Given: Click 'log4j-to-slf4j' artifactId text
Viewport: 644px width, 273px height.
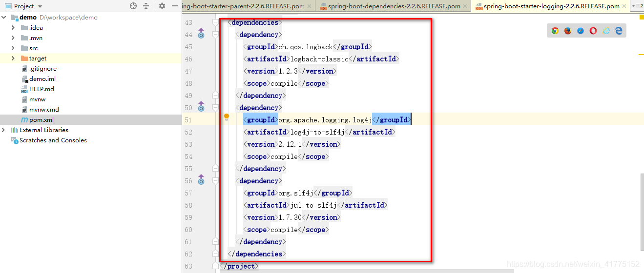Looking at the screenshot, I should click(317, 132).
